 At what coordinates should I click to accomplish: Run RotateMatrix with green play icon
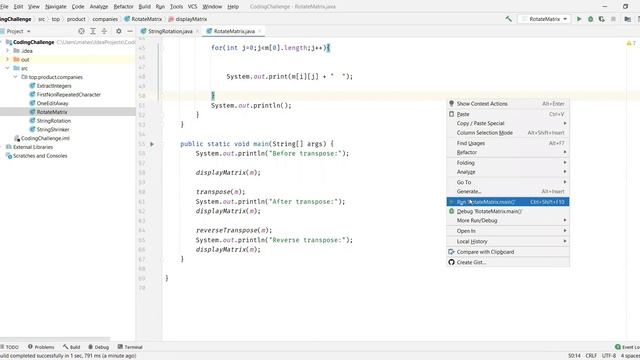[579, 19]
